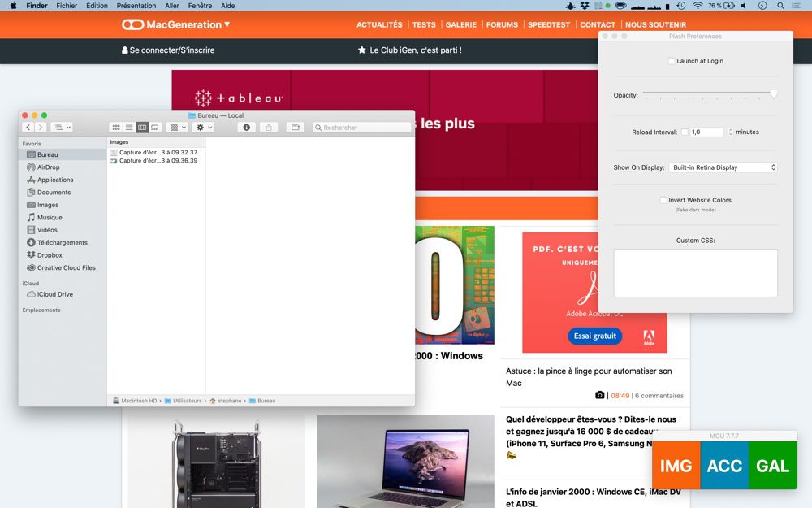Viewport: 812px width, 508px height.
Task: Open the Présentation menu
Action: [x=136, y=6]
